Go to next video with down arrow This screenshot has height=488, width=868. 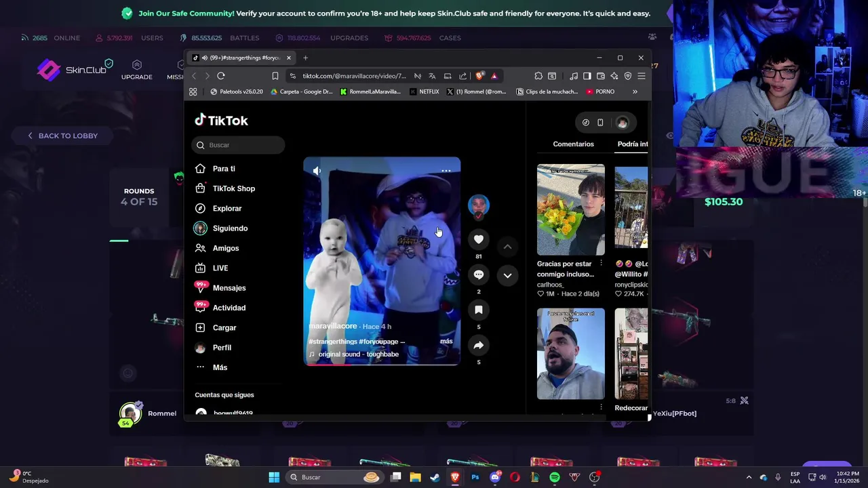click(507, 275)
